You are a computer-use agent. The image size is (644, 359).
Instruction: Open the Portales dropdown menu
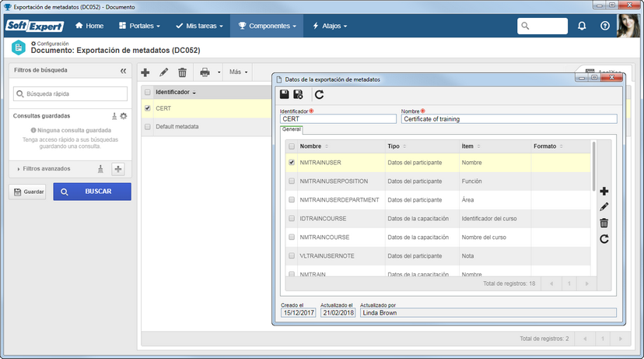tap(139, 26)
